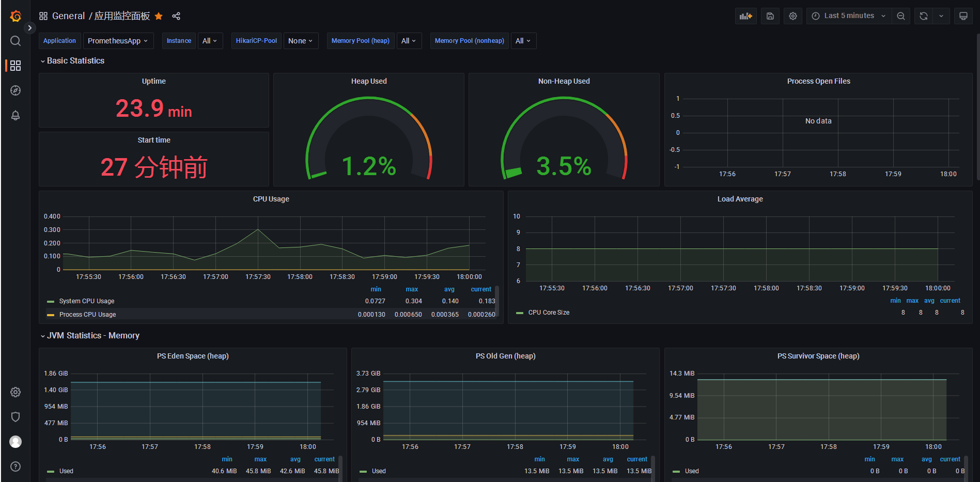Click the 27 分钟前 start time value
This screenshot has width=980, height=482.
tap(154, 167)
